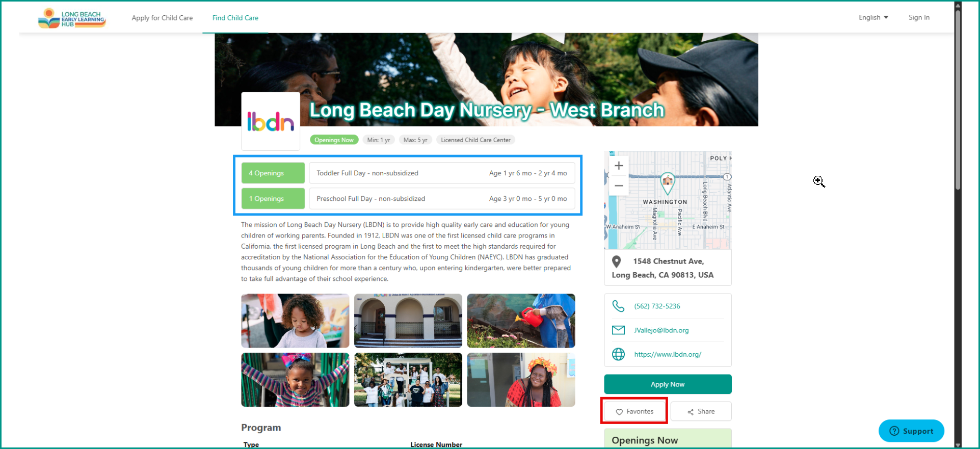Viewport: 980px width, 449px height.
Task: Open photo of girl on playground
Action: (295, 380)
